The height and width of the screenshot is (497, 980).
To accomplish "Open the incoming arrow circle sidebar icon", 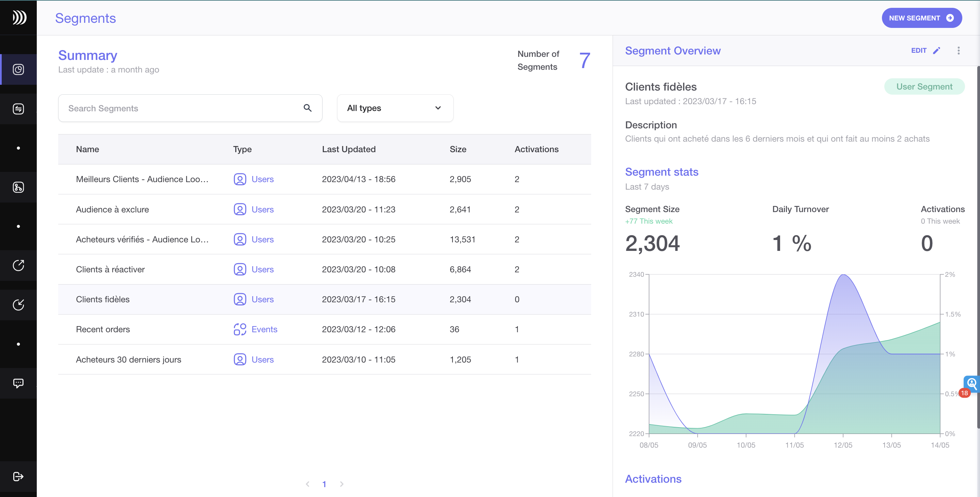I will (x=18, y=305).
